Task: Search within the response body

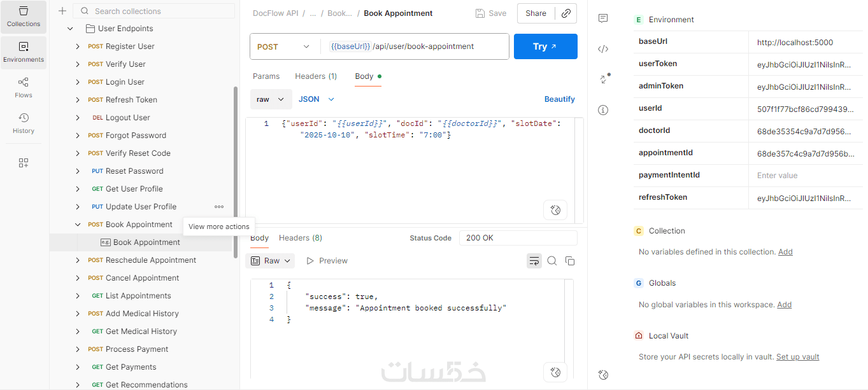Action: click(x=552, y=261)
